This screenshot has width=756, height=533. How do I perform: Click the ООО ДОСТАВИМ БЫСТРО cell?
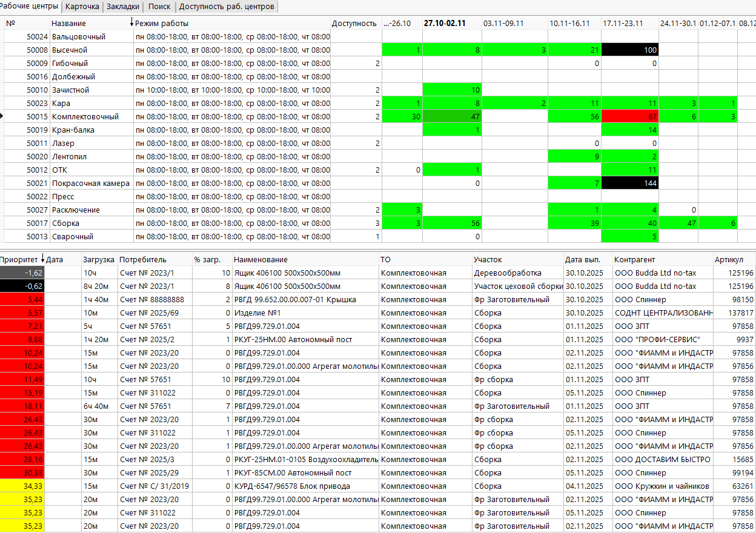(662, 460)
